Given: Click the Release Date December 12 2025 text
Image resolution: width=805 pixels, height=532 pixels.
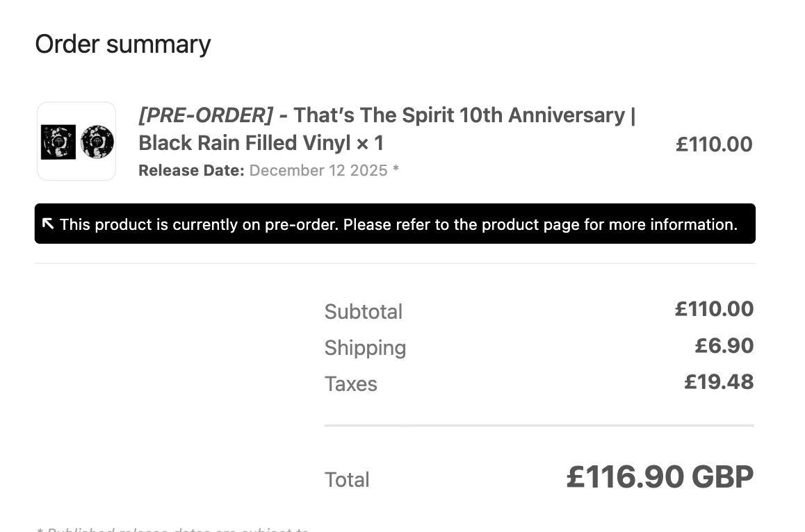Looking at the screenshot, I should point(263,170).
